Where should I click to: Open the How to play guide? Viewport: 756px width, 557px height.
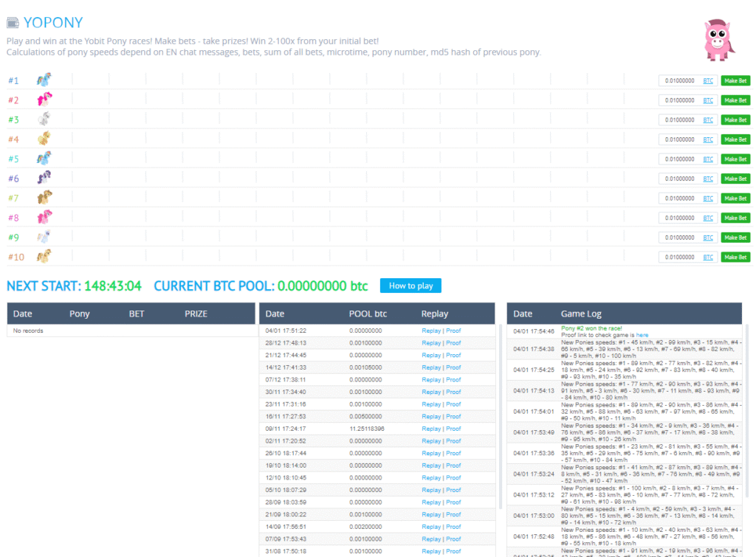[410, 286]
